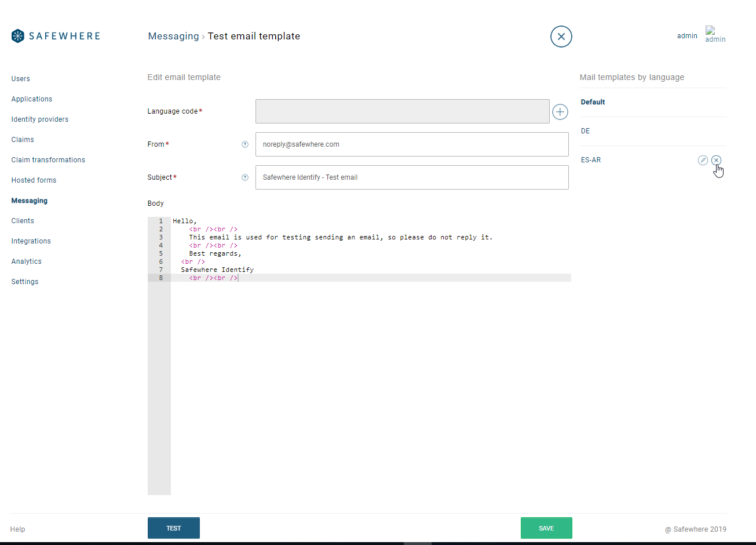Go to Identity providers
The width and height of the screenshot is (756, 545).
[40, 119]
